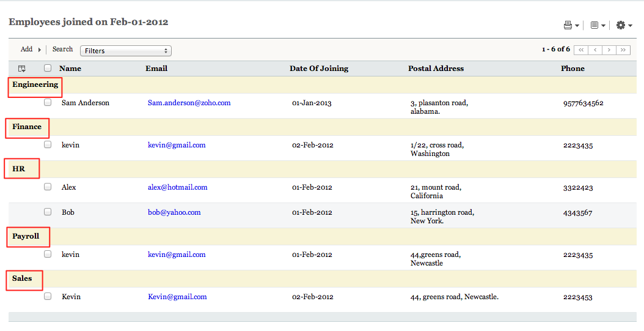Click the Search menu item

(x=62, y=49)
